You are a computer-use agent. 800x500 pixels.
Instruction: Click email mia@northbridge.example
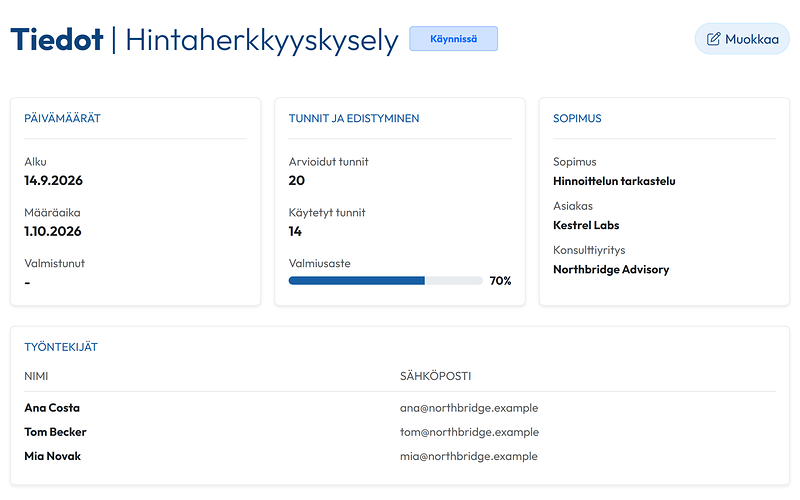(x=468, y=456)
